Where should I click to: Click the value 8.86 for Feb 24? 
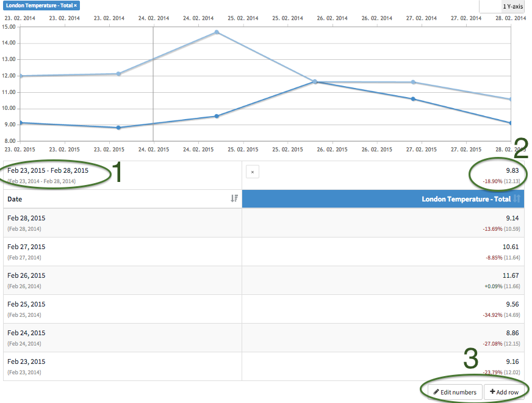point(512,333)
